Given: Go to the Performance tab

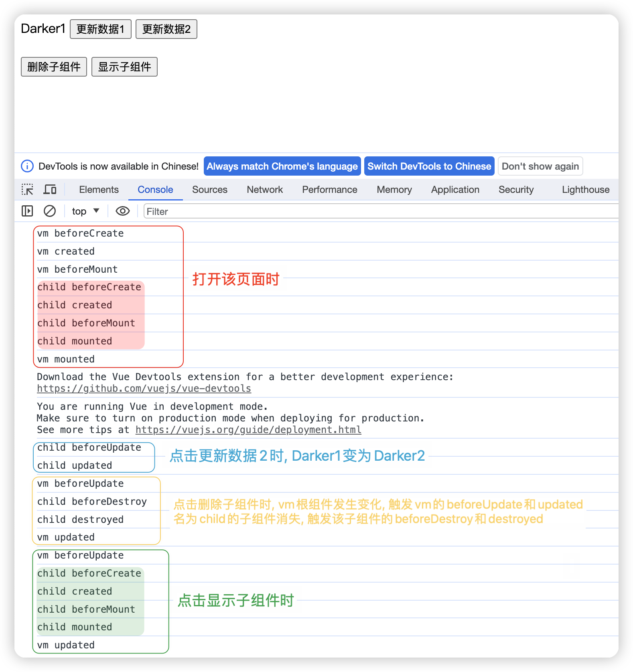Looking at the screenshot, I should [x=329, y=190].
